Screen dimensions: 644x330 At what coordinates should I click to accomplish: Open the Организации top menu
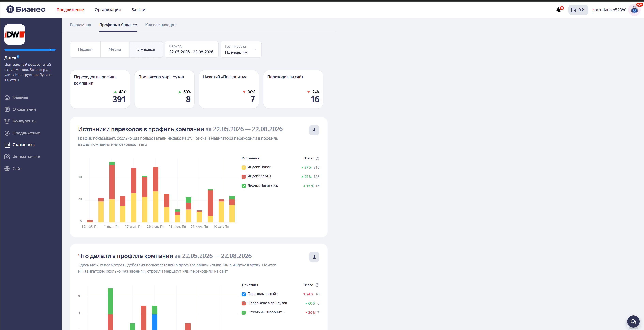[108, 10]
